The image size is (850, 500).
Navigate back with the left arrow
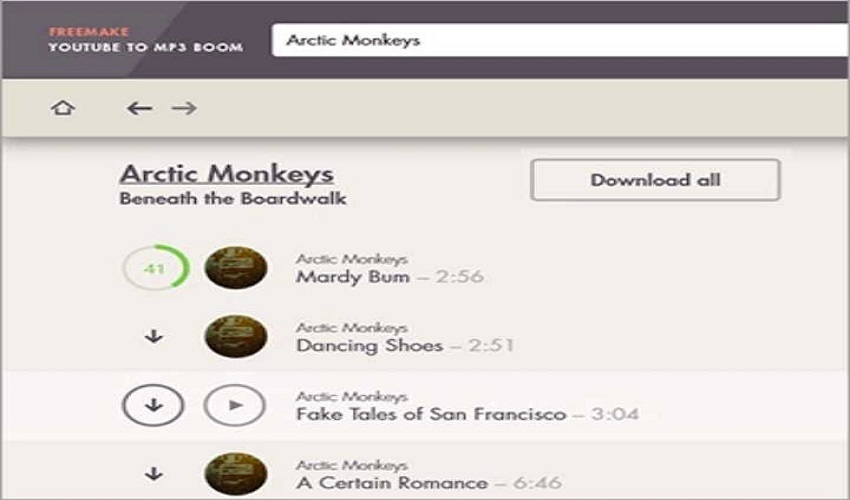point(139,108)
